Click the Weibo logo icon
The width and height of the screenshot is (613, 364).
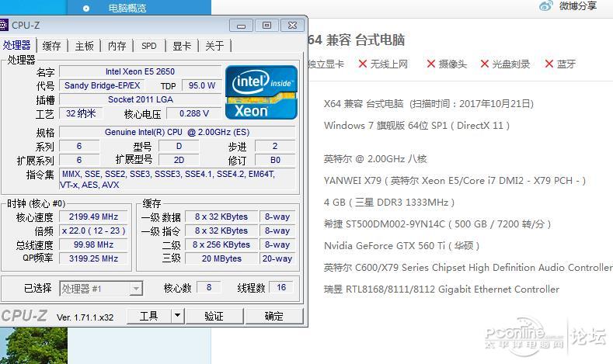click(546, 6)
